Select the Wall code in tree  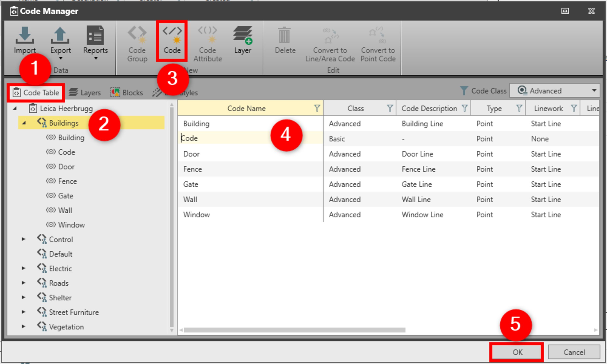coord(59,211)
